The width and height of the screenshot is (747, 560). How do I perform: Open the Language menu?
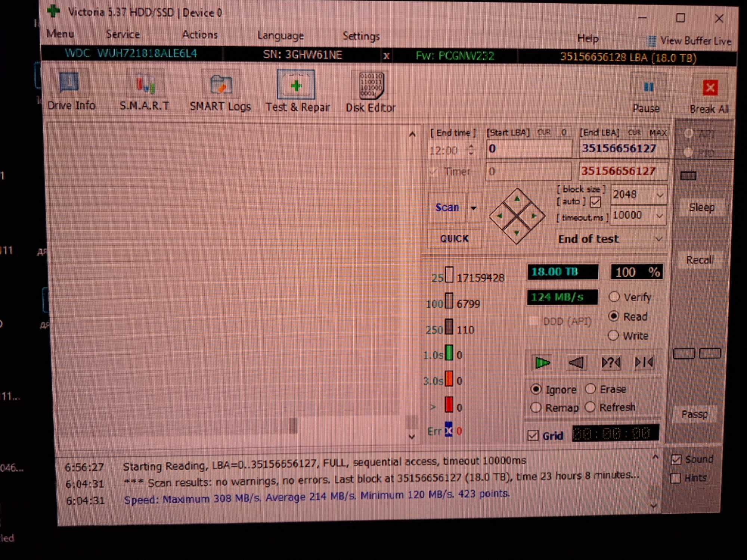coord(280,35)
